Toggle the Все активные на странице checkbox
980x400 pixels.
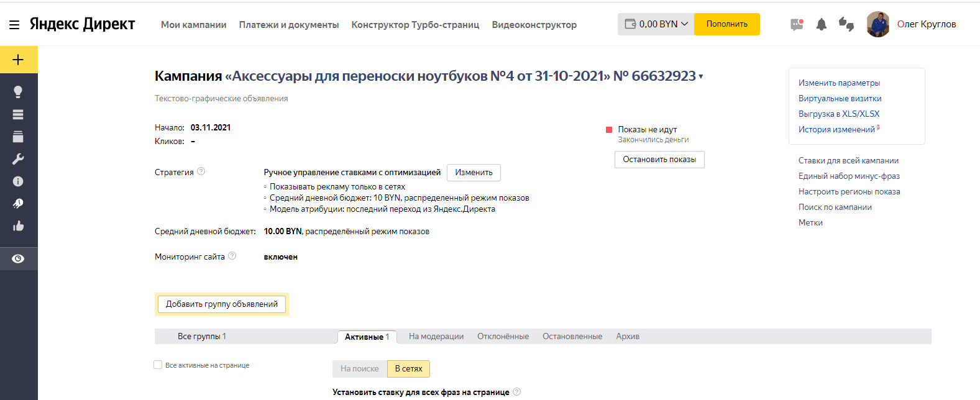point(158,365)
